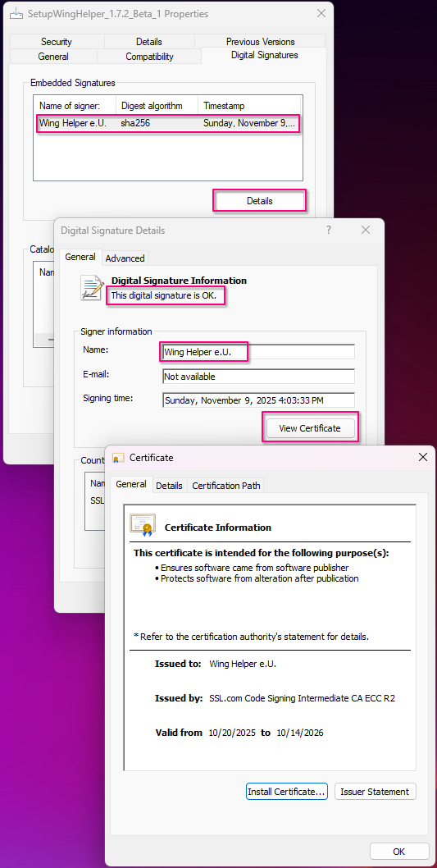Click the Certificate Information ribbon icon
The image size is (437, 868).
(143, 526)
